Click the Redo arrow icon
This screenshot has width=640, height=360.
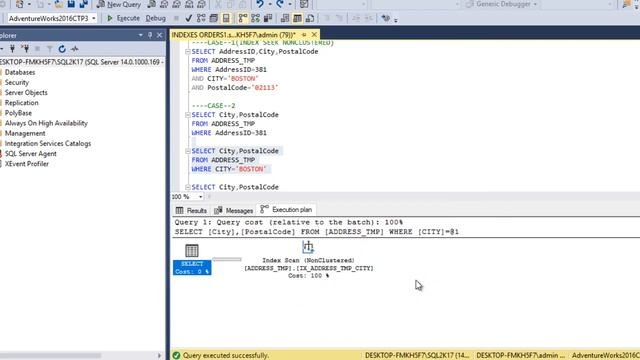click(x=280, y=4)
